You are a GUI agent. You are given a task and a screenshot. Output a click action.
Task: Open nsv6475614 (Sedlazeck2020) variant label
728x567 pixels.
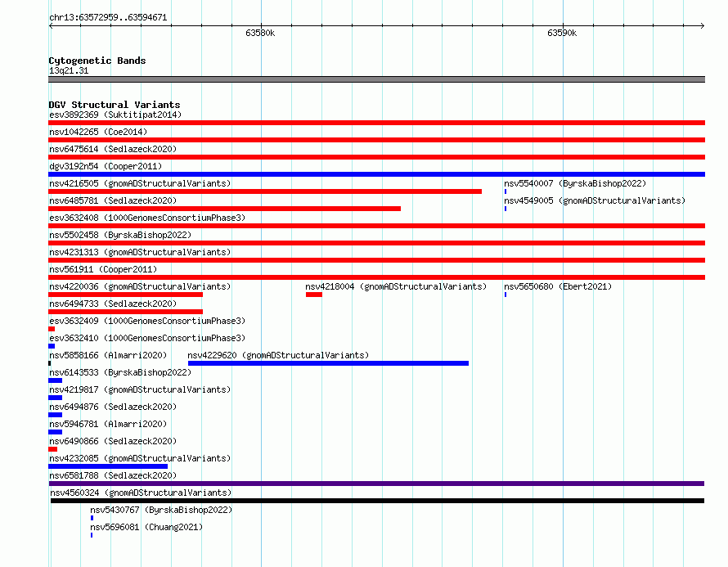[x=113, y=149]
